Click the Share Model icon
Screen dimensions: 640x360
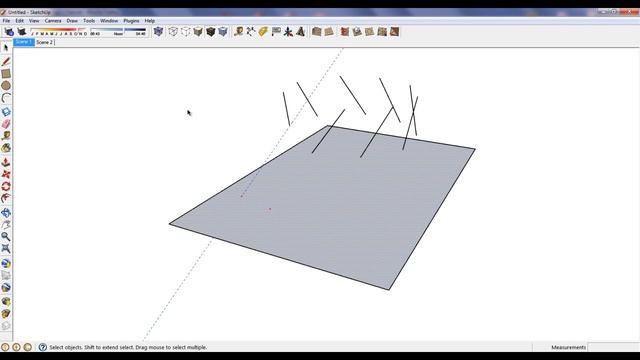coord(6,313)
